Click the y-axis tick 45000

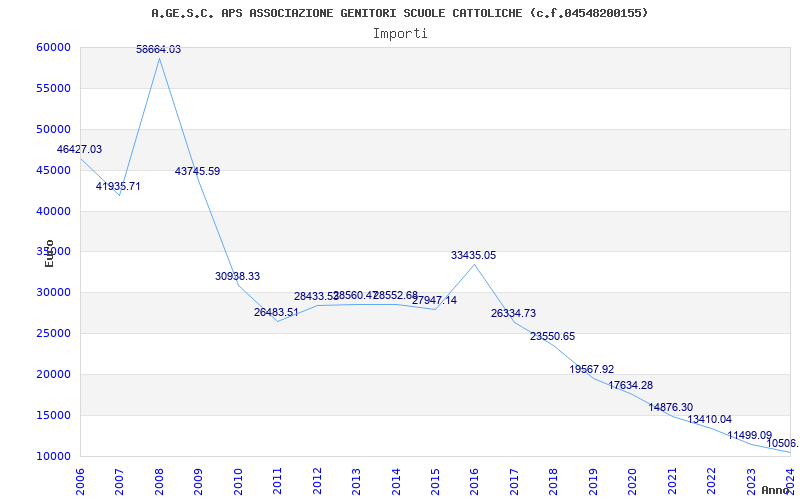pyautogui.click(x=53, y=170)
